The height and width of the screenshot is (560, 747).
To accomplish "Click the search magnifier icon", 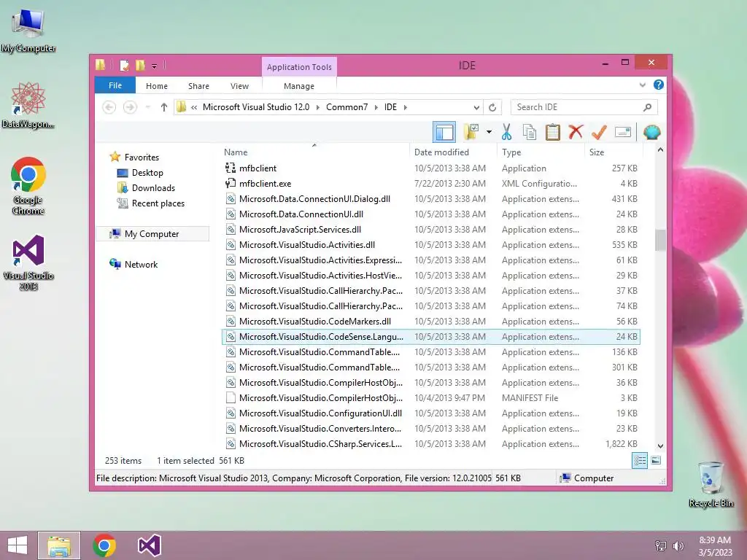I will [x=647, y=107].
